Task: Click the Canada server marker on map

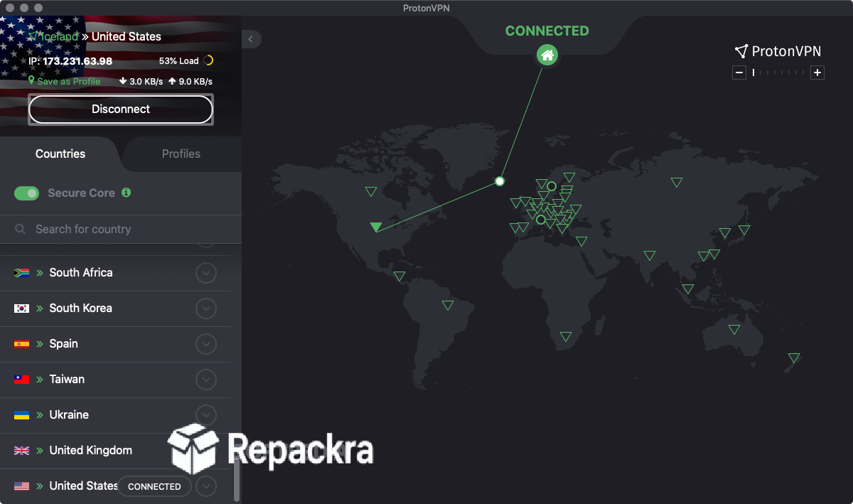Action: [371, 191]
